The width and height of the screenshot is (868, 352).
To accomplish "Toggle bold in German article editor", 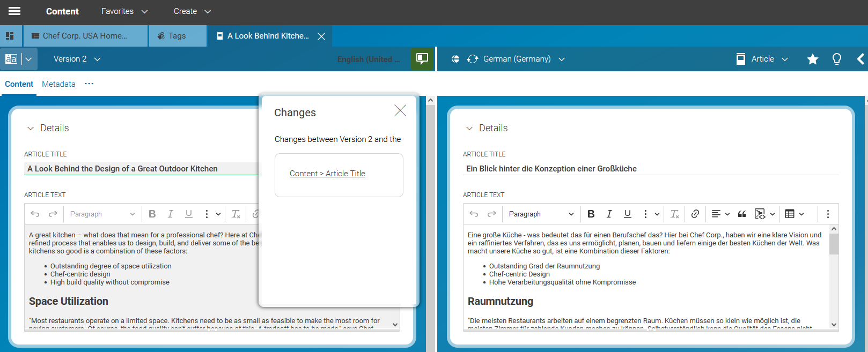I will pyautogui.click(x=591, y=214).
